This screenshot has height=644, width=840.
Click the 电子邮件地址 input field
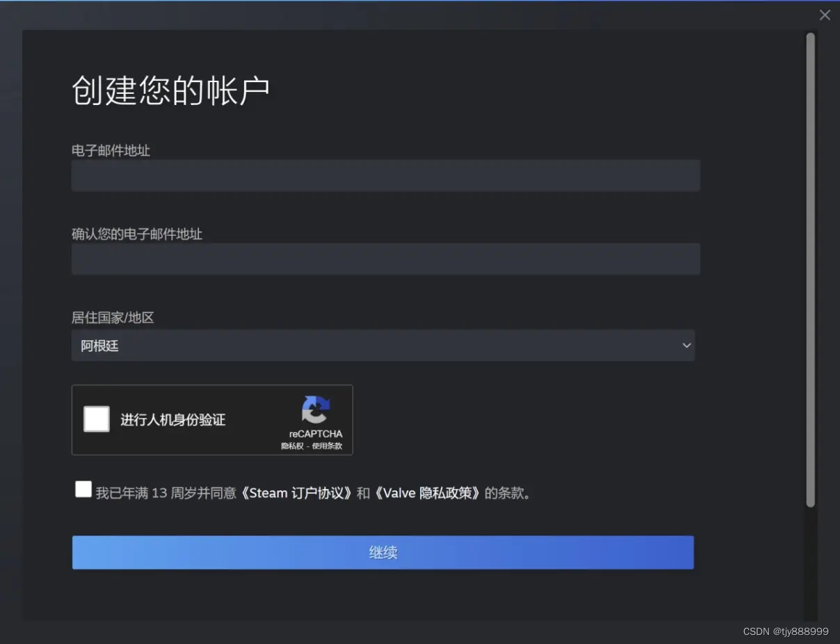click(x=385, y=175)
